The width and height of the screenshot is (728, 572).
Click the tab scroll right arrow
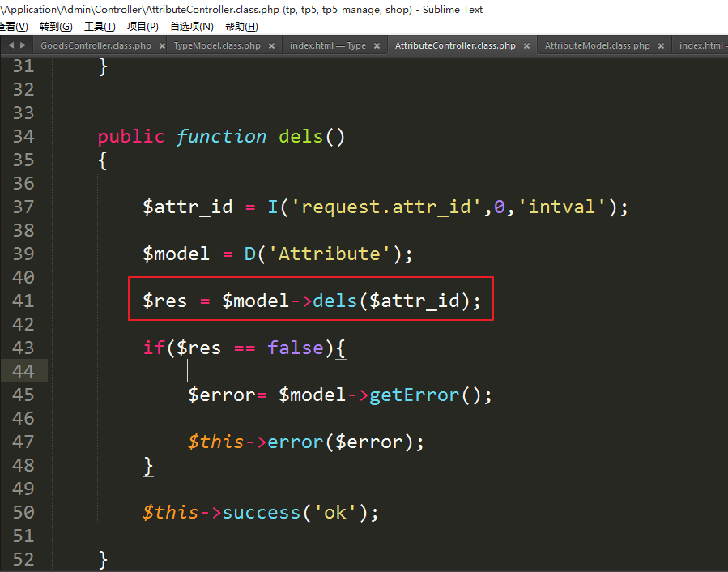[22, 45]
